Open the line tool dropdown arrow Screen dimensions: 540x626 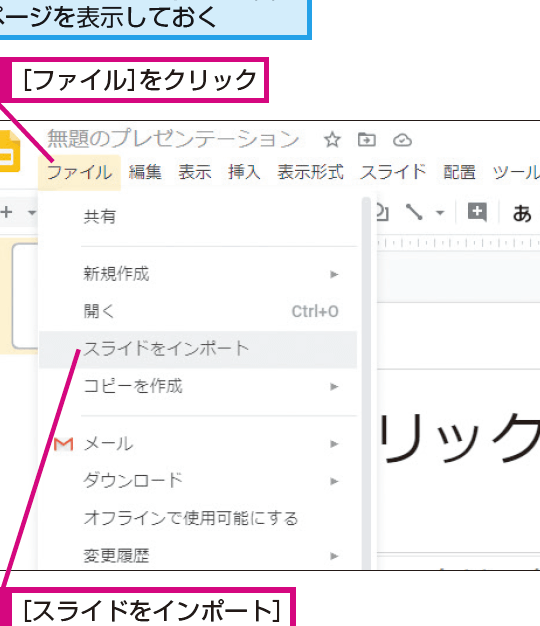click(440, 213)
